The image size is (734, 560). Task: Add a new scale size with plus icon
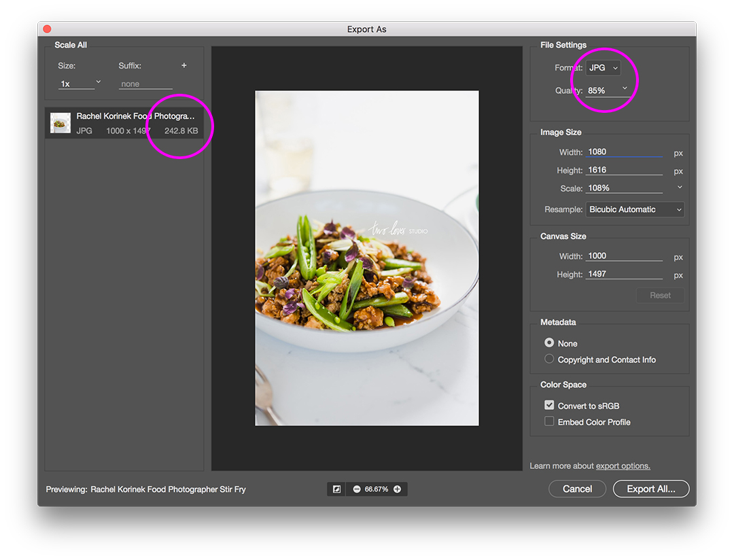click(184, 65)
